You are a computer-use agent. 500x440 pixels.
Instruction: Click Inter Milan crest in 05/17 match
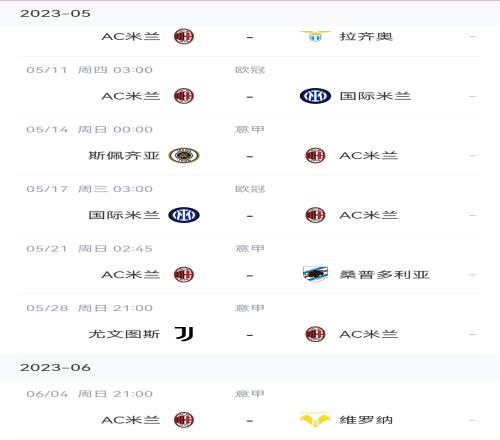[184, 215]
